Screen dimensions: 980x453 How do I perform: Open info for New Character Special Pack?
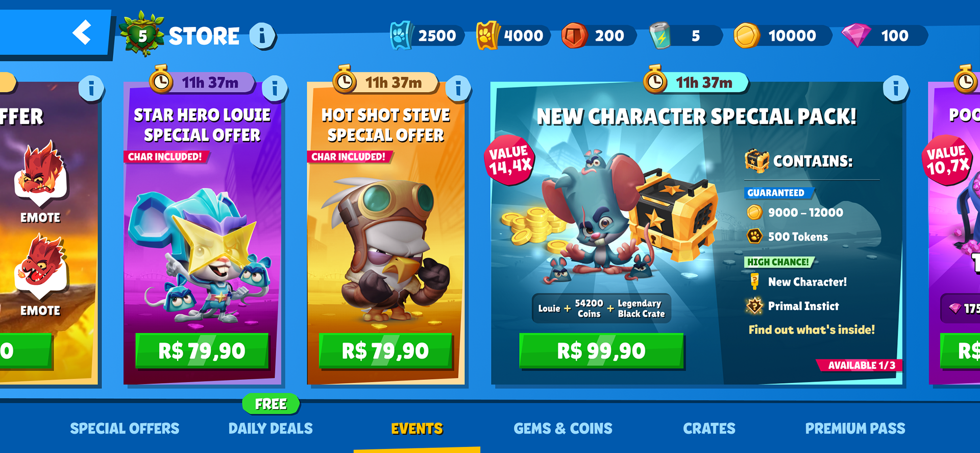[x=896, y=88]
